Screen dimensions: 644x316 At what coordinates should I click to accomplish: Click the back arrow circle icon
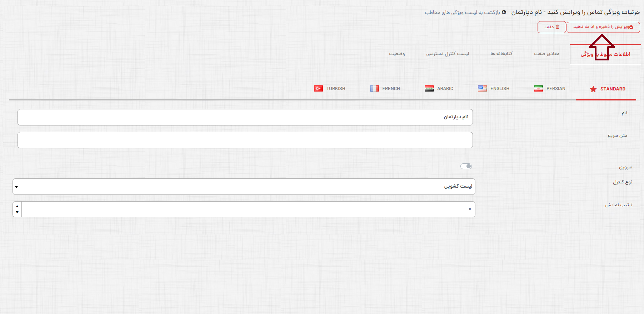click(504, 12)
